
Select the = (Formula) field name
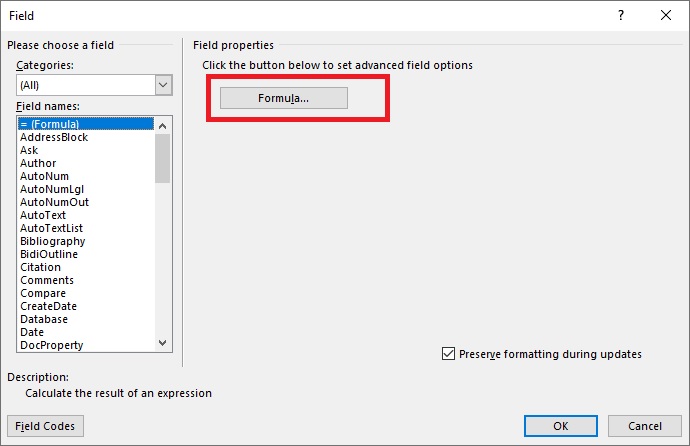[49, 124]
